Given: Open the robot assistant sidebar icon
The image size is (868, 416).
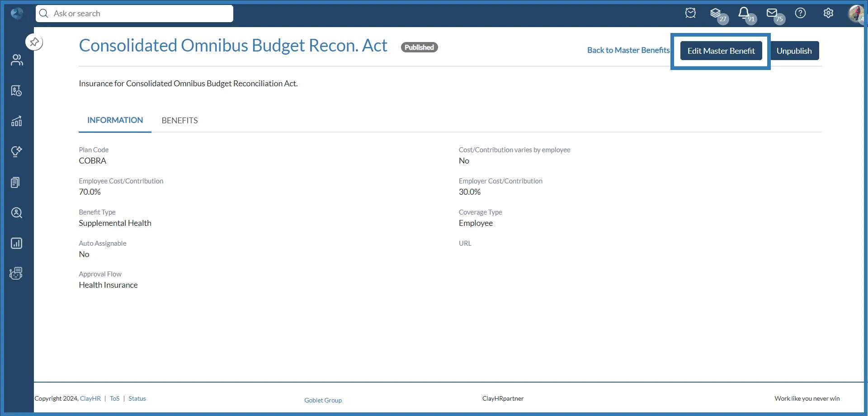Looking at the screenshot, I should click(16, 273).
